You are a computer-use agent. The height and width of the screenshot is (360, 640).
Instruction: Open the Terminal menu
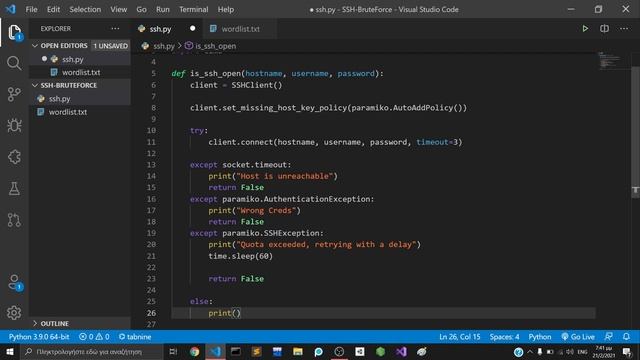pyautogui.click(x=194, y=9)
